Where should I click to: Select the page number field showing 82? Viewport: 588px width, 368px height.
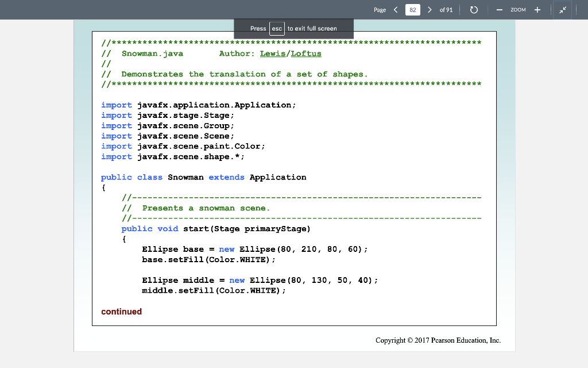coord(413,10)
